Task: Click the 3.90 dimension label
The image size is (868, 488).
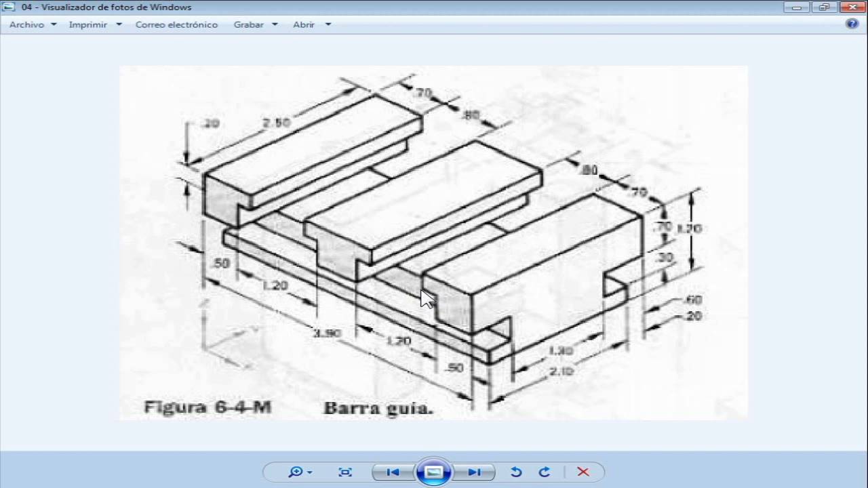Action: (327, 333)
